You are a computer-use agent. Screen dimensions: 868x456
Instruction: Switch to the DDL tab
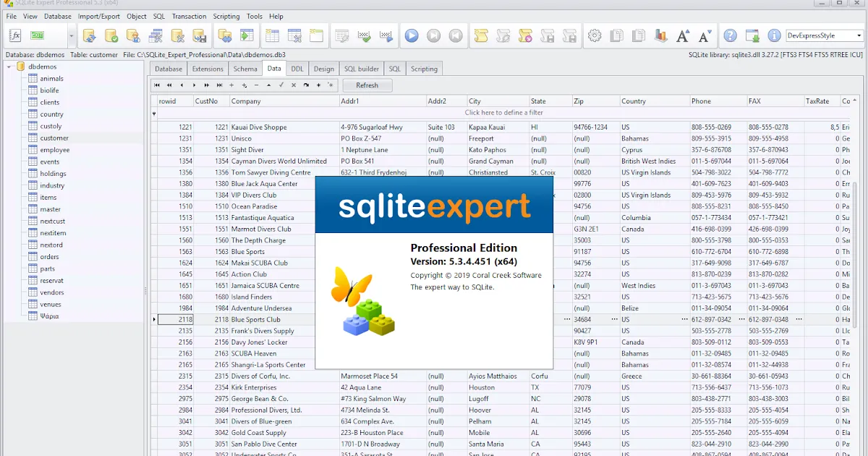(297, 69)
